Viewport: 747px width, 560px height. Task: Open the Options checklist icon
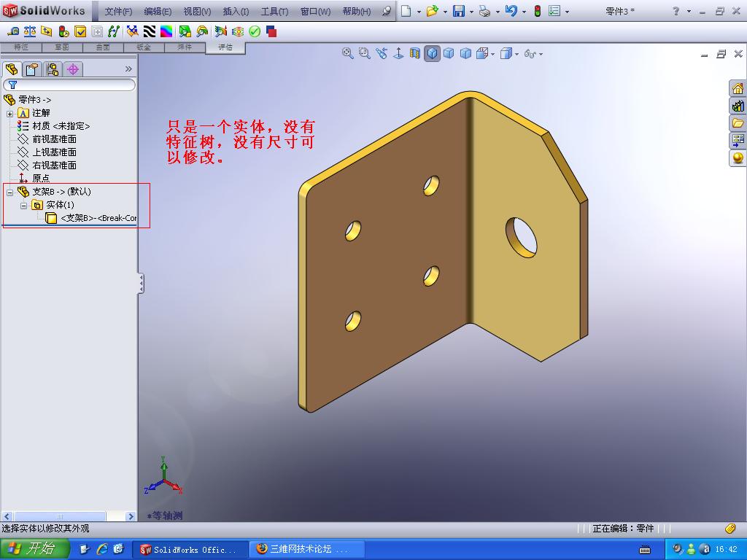coord(554,11)
